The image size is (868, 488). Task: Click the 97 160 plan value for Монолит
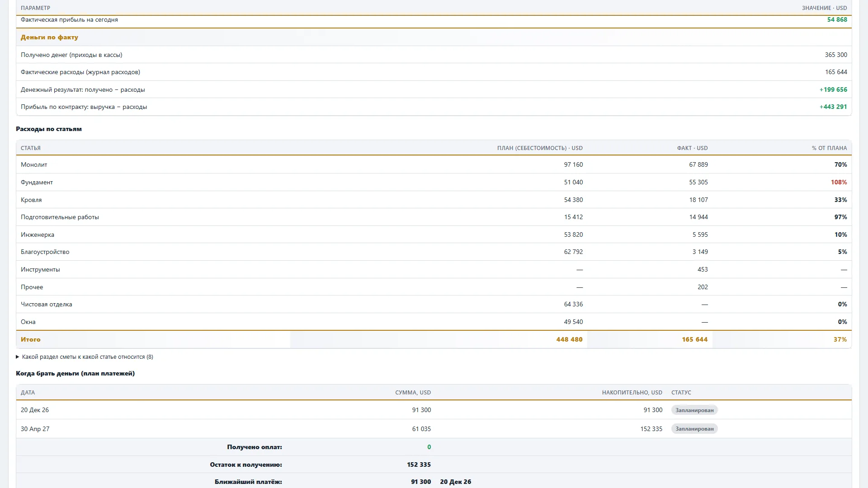tap(573, 165)
